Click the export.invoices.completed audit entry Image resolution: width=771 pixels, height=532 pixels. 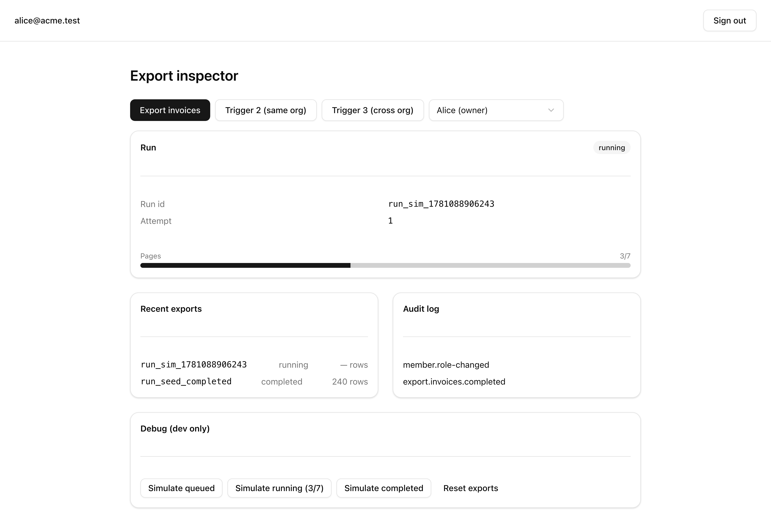[x=454, y=382]
